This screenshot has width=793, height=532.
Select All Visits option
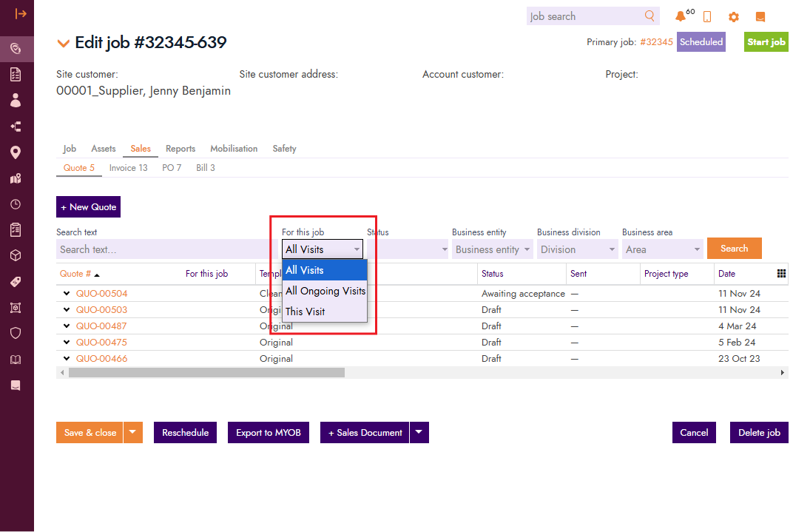(x=325, y=270)
